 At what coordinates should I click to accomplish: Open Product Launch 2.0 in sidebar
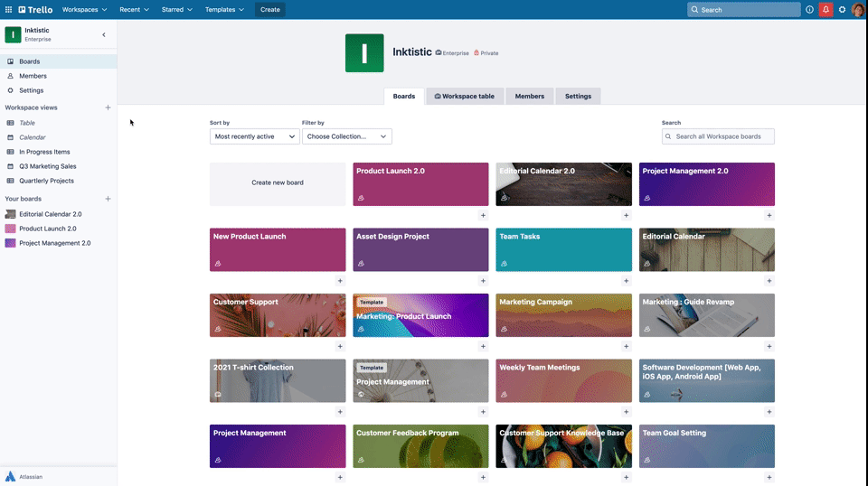[58, 229]
